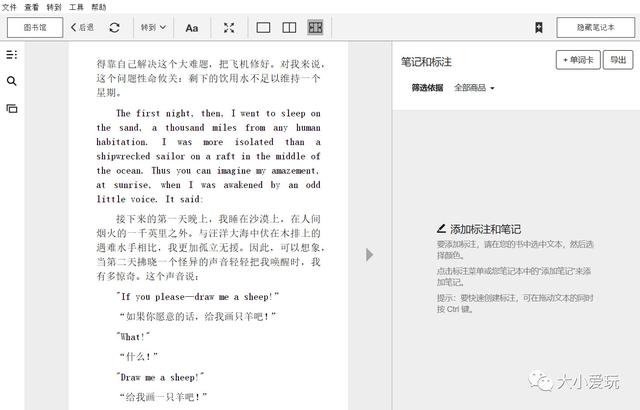640x410 pixels.
Task: Click the 添加标注和笔记 heading
Action: click(x=479, y=229)
